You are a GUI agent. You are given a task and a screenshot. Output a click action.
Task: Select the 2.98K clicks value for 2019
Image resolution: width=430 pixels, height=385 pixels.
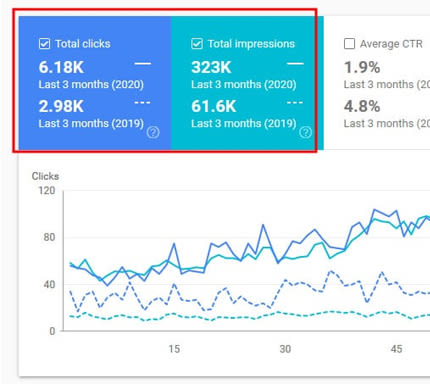(61, 107)
